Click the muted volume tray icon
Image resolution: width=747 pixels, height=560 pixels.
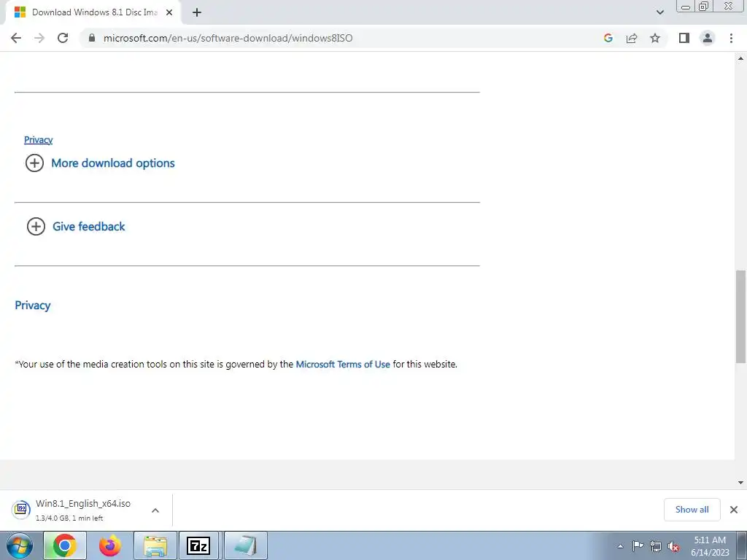pyautogui.click(x=673, y=546)
